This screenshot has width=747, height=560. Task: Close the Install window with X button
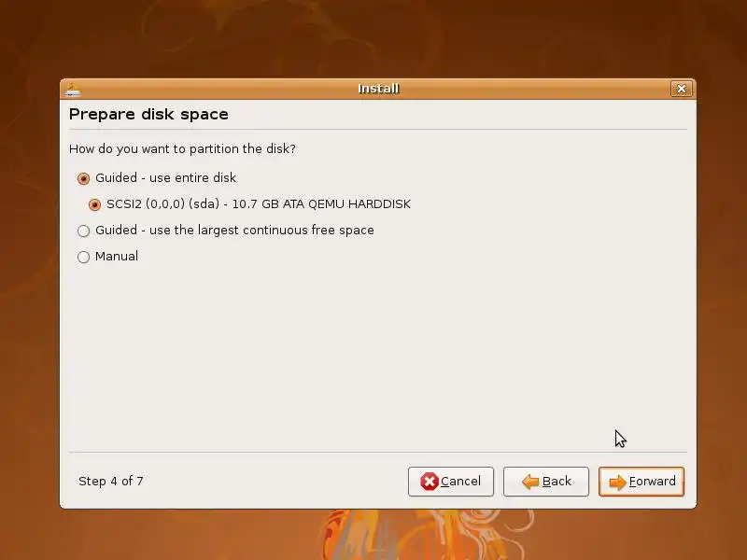(682, 89)
